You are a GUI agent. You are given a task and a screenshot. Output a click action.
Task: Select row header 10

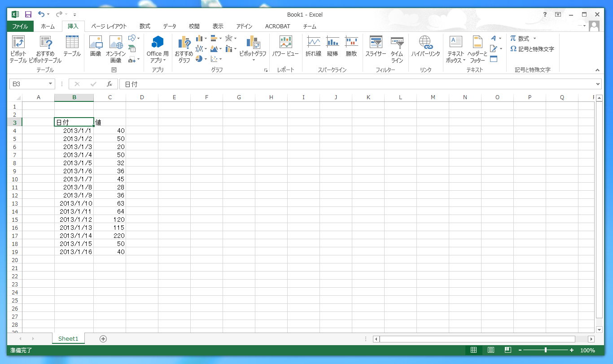(15, 179)
